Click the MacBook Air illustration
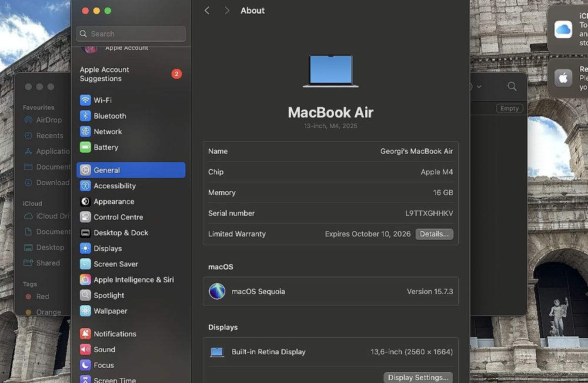 click(x=330, y=71)
